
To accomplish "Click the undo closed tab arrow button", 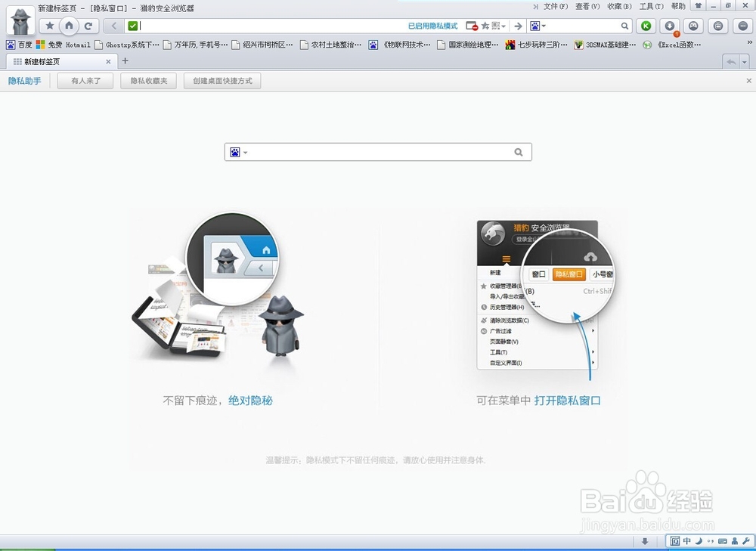I will point(731,62).
